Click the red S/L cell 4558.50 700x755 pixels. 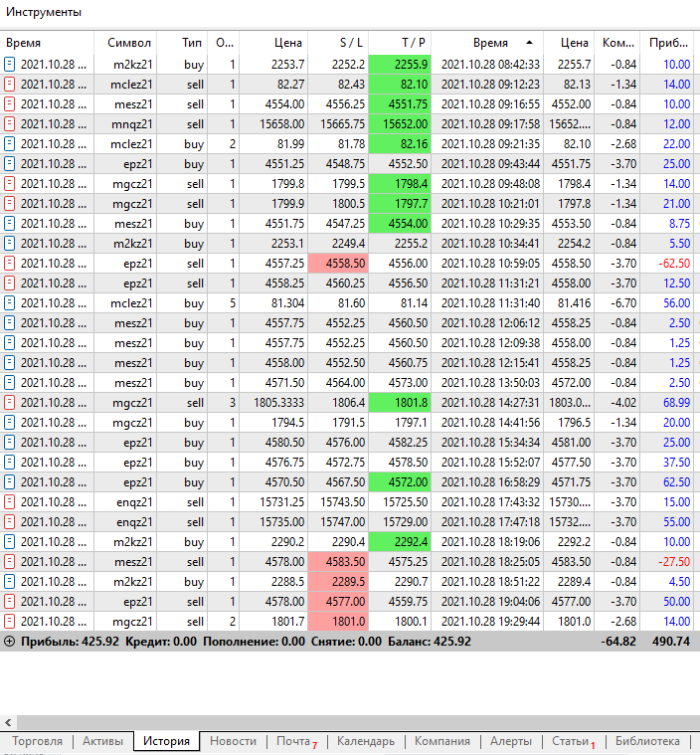click(x=338, y=264)
